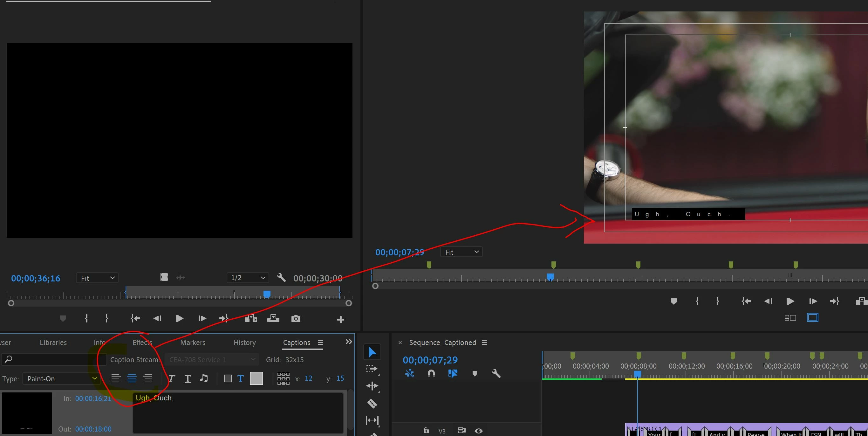Expand the Program monitor Fit zoom dropdown
868x436 pixels.
pyautogui.click(x=461, y=252)
